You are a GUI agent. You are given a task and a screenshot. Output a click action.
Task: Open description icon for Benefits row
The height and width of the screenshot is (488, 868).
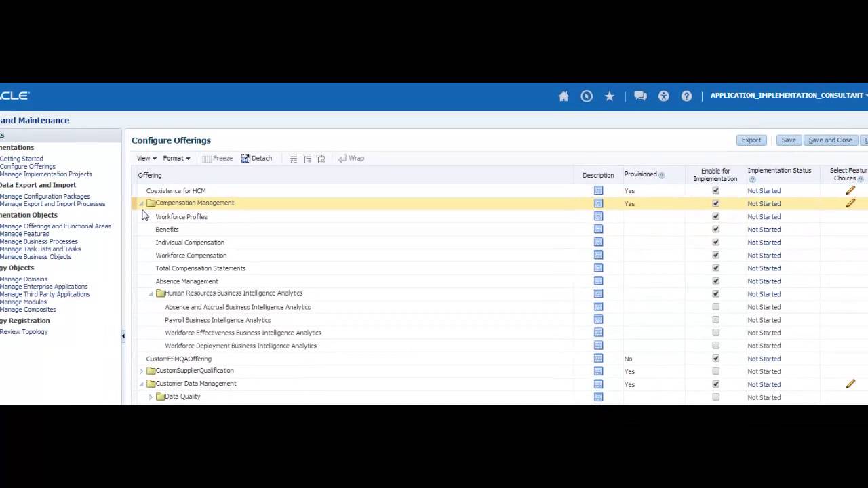pyautogui.click(x=598, y=229)
